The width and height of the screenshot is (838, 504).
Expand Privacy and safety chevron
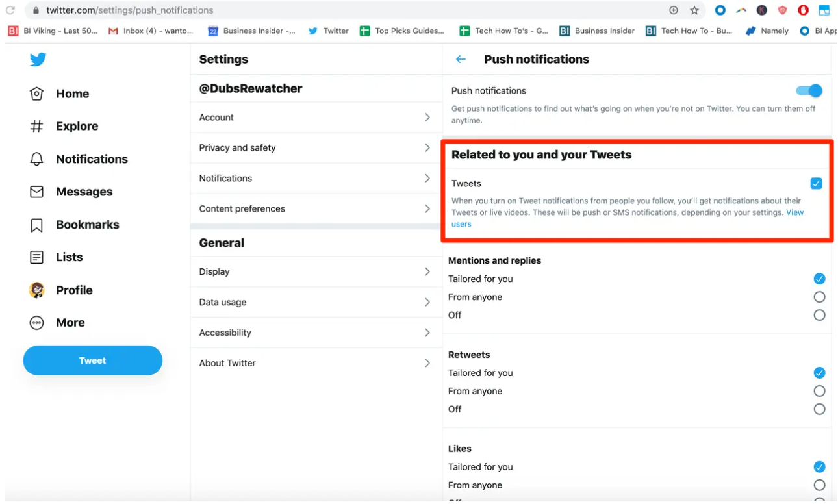[427, 148]
